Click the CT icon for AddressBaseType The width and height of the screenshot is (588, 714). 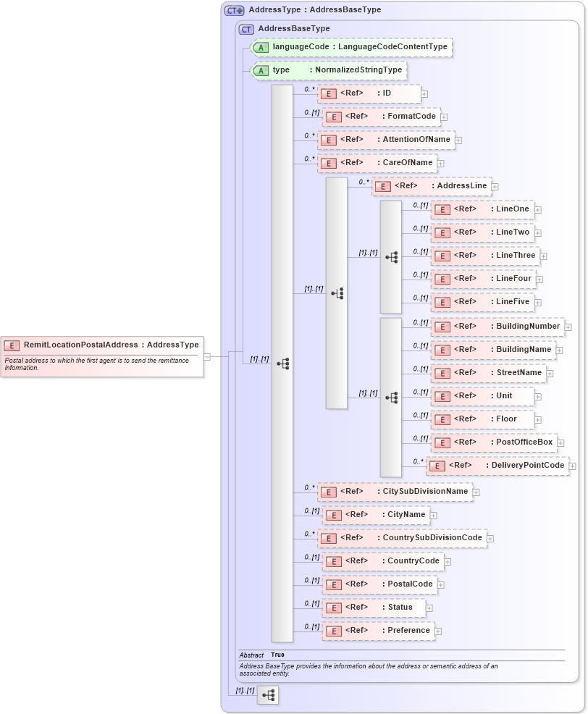[246, 30]
